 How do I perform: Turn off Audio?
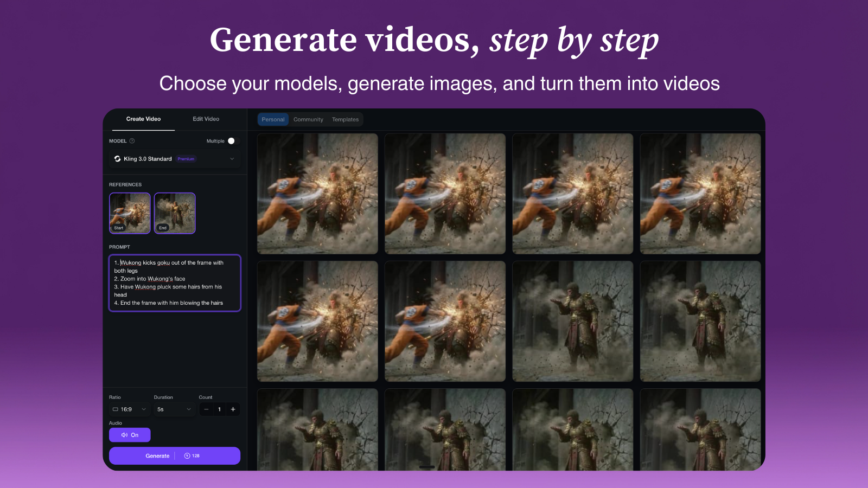(130, 435)
